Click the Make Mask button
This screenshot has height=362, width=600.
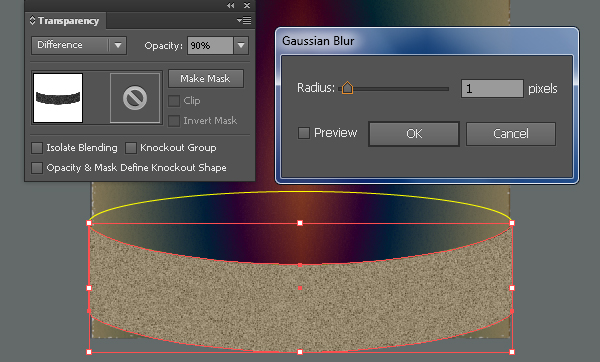[x=206, y=78]
